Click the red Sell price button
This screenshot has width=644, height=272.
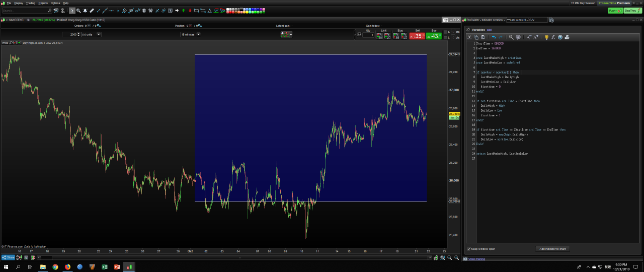tap(417, 36)
